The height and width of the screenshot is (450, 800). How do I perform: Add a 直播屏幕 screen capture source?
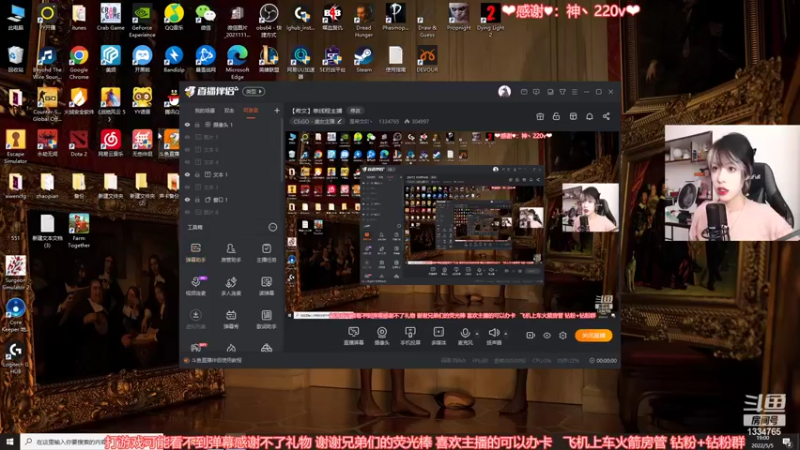click(354, 336)
